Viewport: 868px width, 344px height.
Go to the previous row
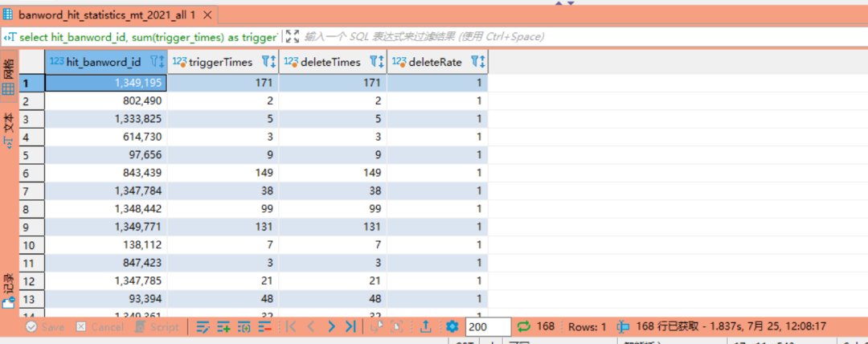311,327
